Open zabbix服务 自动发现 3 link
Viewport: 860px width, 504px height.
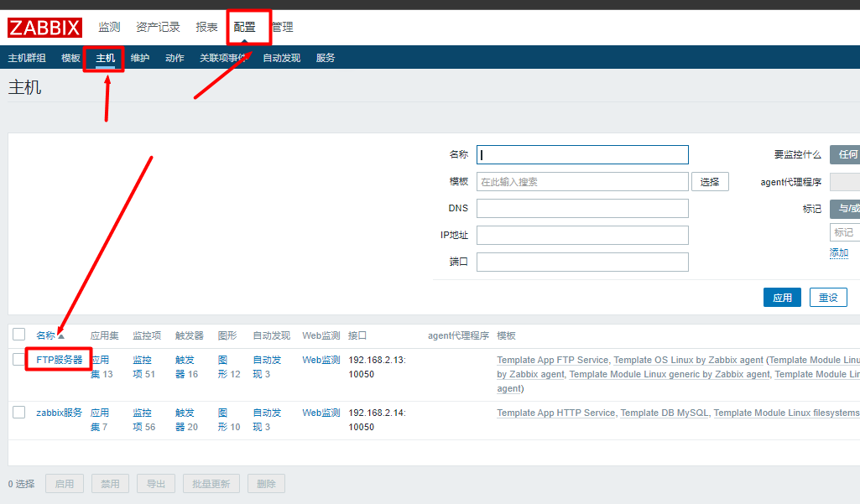click(x=267, y=419)
